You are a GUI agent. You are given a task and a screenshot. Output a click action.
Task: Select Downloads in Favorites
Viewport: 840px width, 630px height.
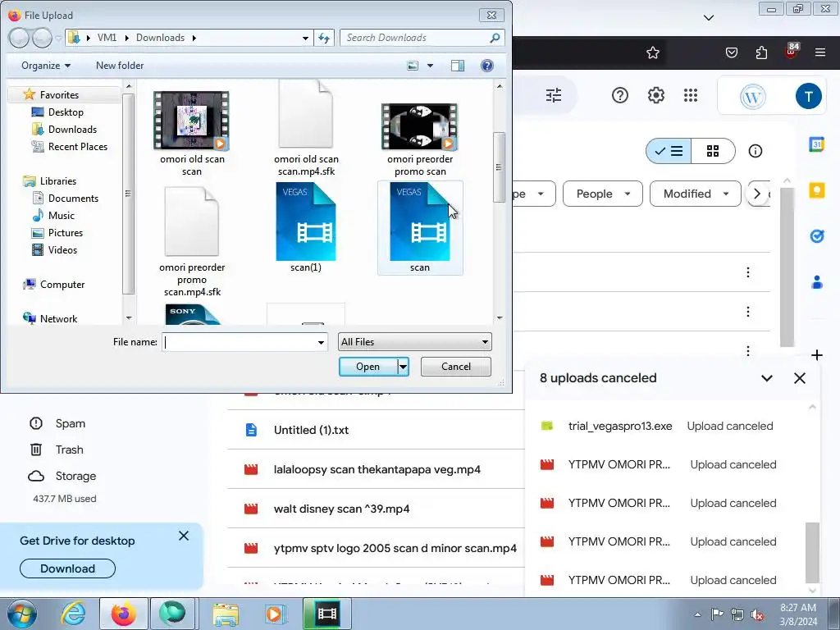pos(72,129)
